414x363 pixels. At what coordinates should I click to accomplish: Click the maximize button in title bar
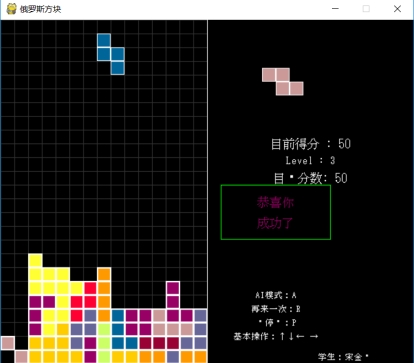pyautogui.click(x=366, y=9)
